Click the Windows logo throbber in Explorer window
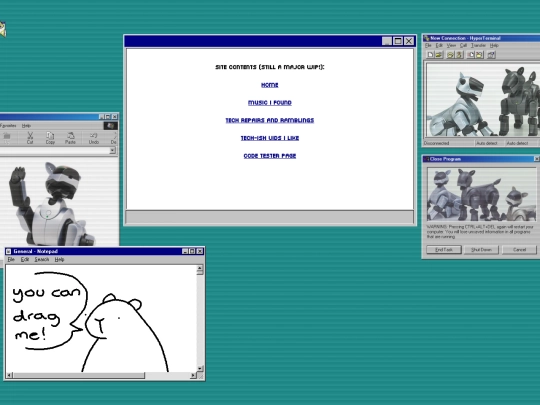The width and height of the screenshot is (540, 405). 111,126
